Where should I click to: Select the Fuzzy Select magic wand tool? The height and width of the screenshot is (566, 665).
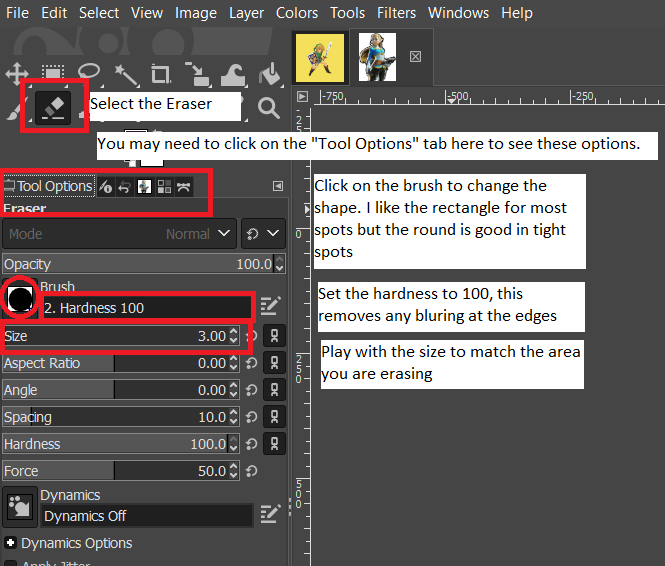click(x=126, y=74)
